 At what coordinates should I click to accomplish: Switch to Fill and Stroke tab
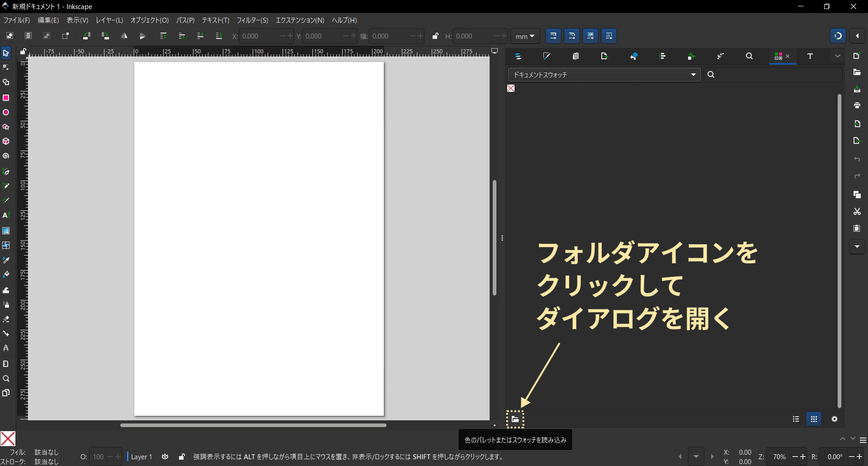click(547, 56)
